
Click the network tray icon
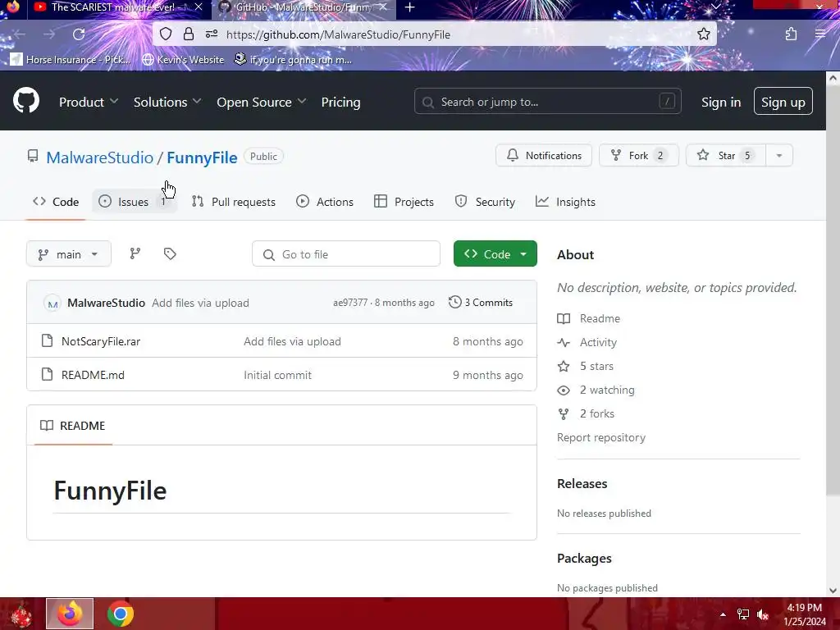(743, 614)
